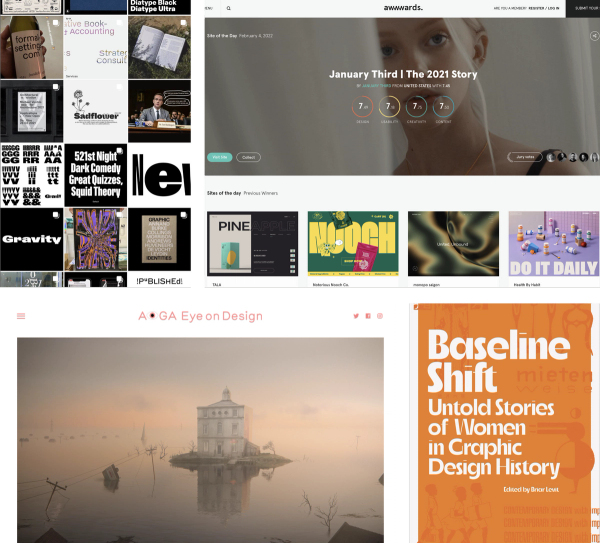600x543 pixels.
Task: Open the Graphic Identities book post
Action: 159,239
